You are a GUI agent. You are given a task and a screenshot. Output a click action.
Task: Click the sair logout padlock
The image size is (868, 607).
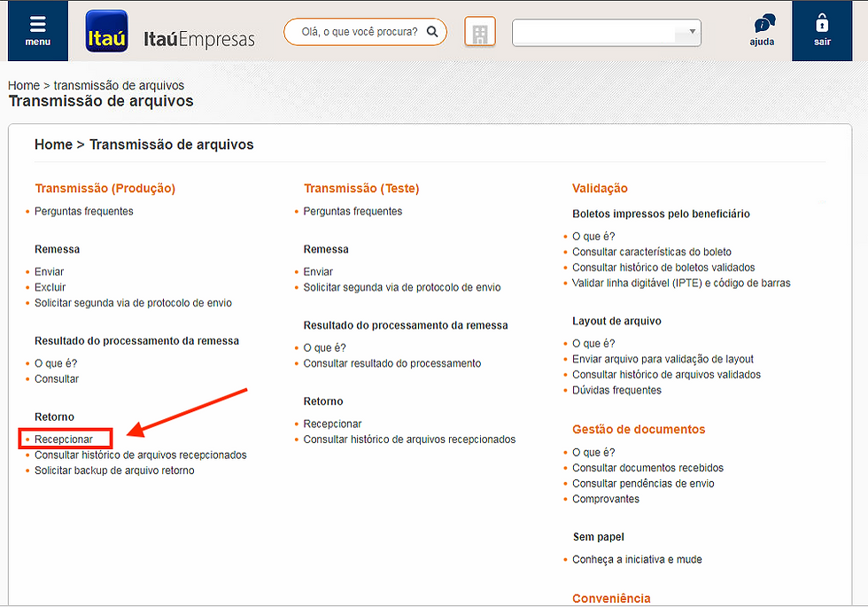[822, 30]
